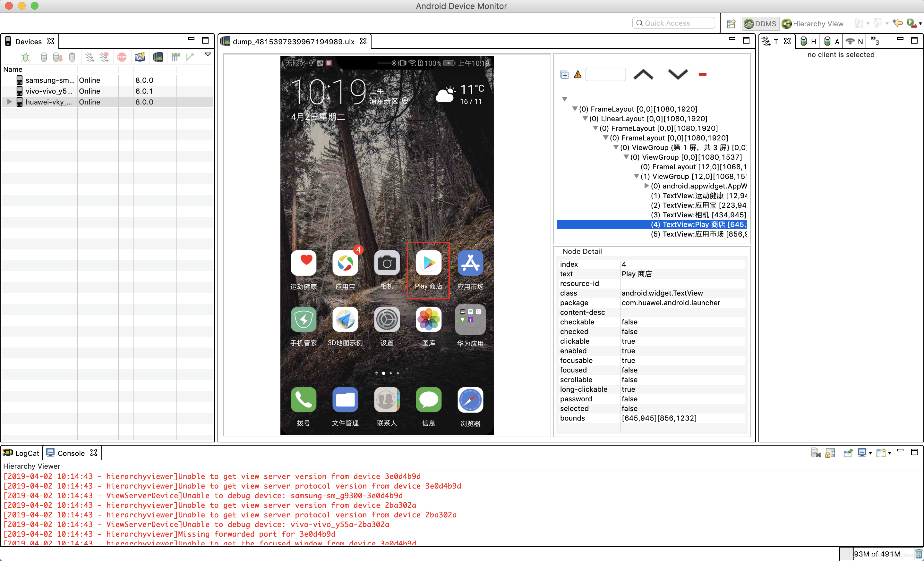Expand the android.appwidget.AppW node
Screen dimensions: 924x561
click(646, 186)
